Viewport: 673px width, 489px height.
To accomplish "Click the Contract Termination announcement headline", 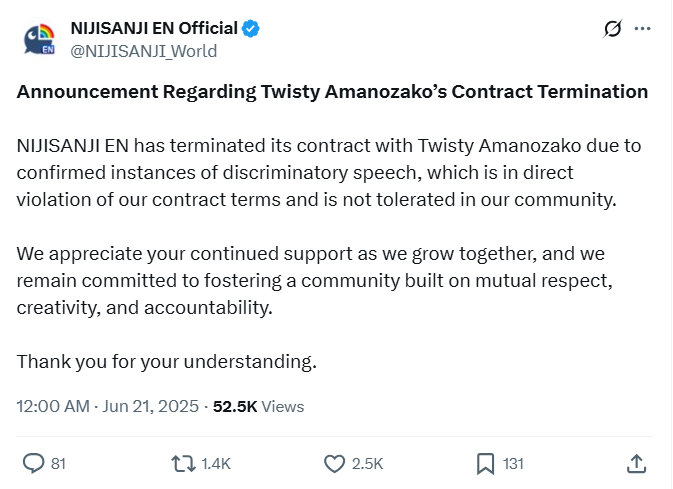I will pos(332,92).
